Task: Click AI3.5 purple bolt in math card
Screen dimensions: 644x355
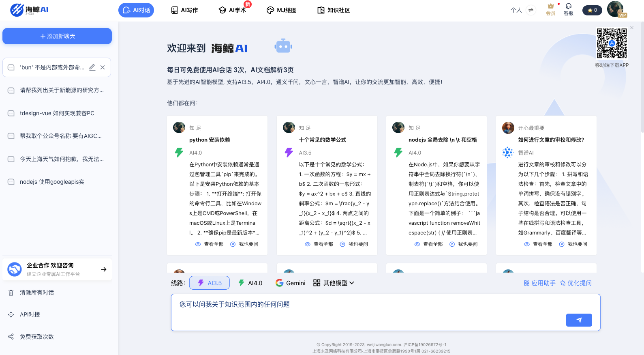Action: point(289,153)
